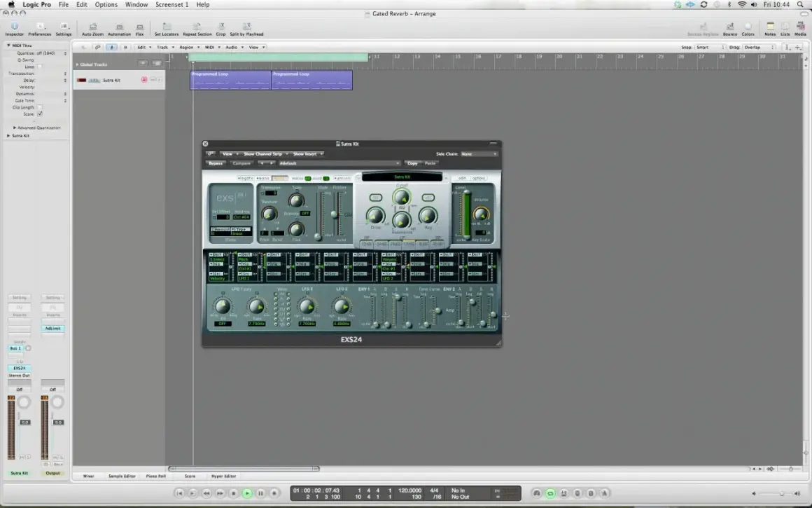Viewport: 812px width, 508px height.
Task: Open the Screenset 1 menu in menu bar
Action: tap(172, 5)
